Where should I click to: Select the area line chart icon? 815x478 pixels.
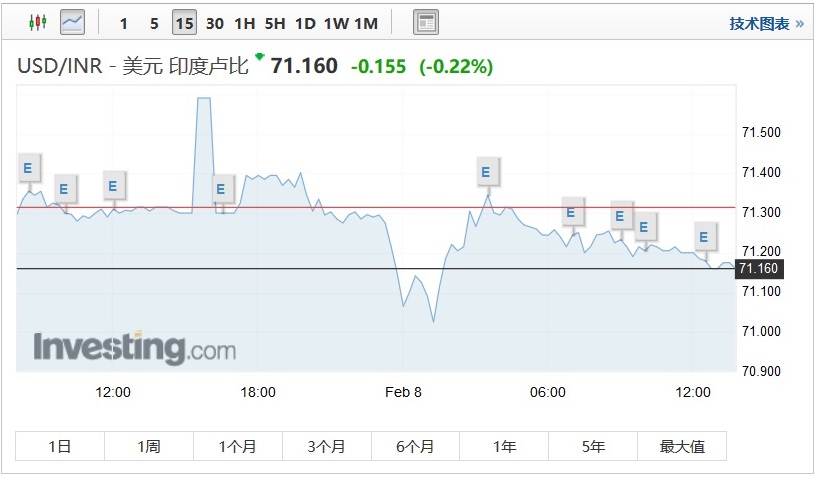tap(73, 22)
